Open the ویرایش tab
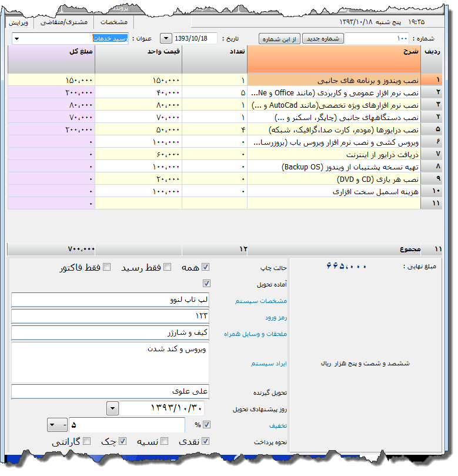This screenshot has width=458, height=476. [18, 23]
